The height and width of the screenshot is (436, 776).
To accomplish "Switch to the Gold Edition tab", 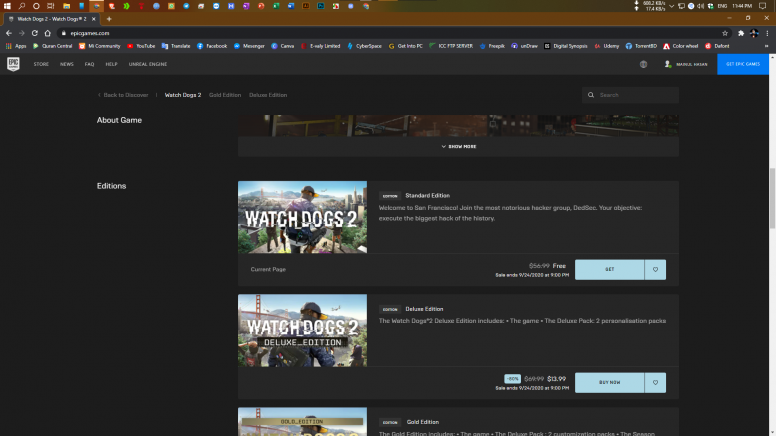I will 225,95.
